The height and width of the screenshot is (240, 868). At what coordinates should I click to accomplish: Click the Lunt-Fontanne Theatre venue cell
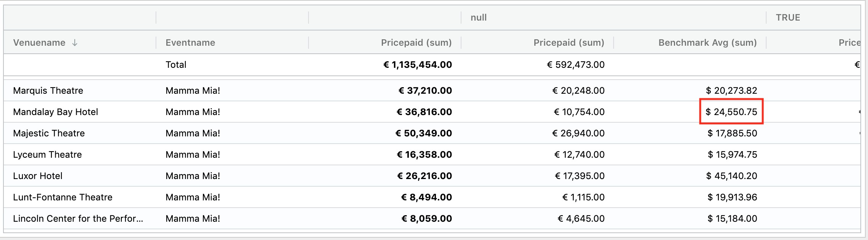63,197
